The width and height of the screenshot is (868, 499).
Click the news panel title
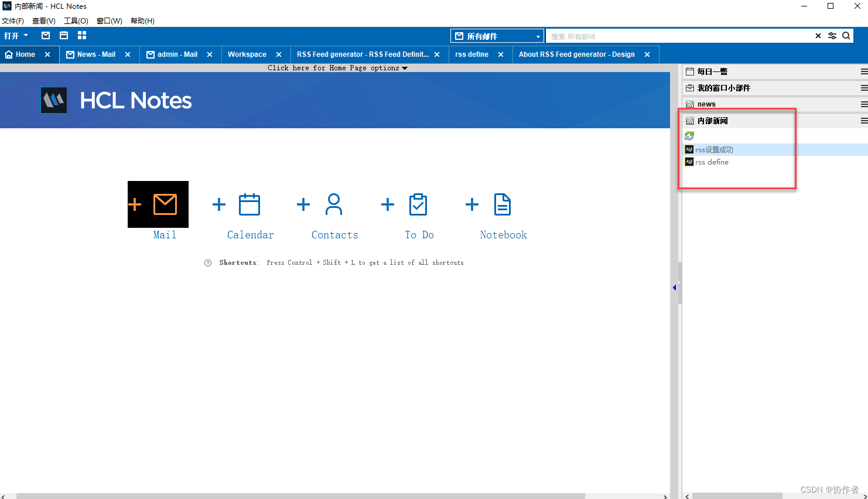click(706, 104)
